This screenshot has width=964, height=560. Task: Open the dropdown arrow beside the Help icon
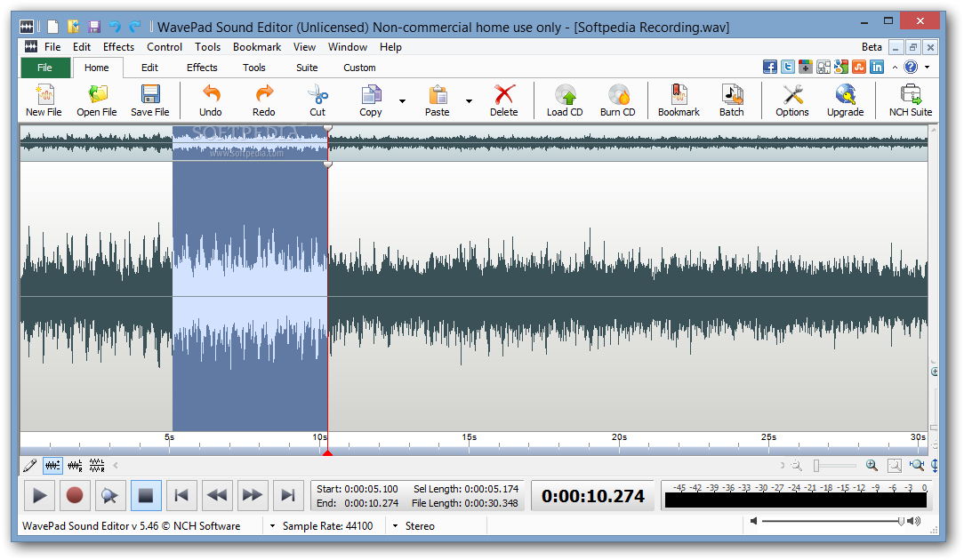[x=928, y=67]
